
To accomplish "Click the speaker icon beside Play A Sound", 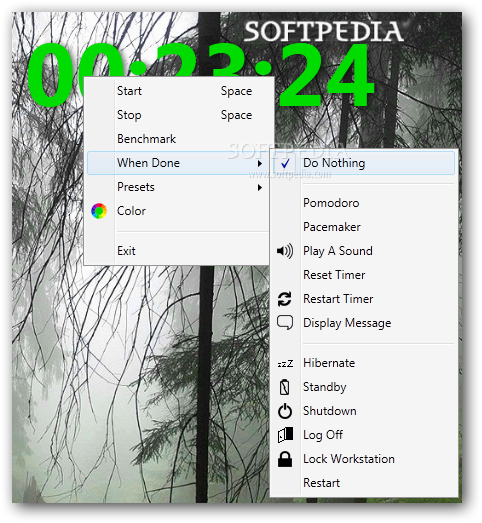I will coord(285,251).
